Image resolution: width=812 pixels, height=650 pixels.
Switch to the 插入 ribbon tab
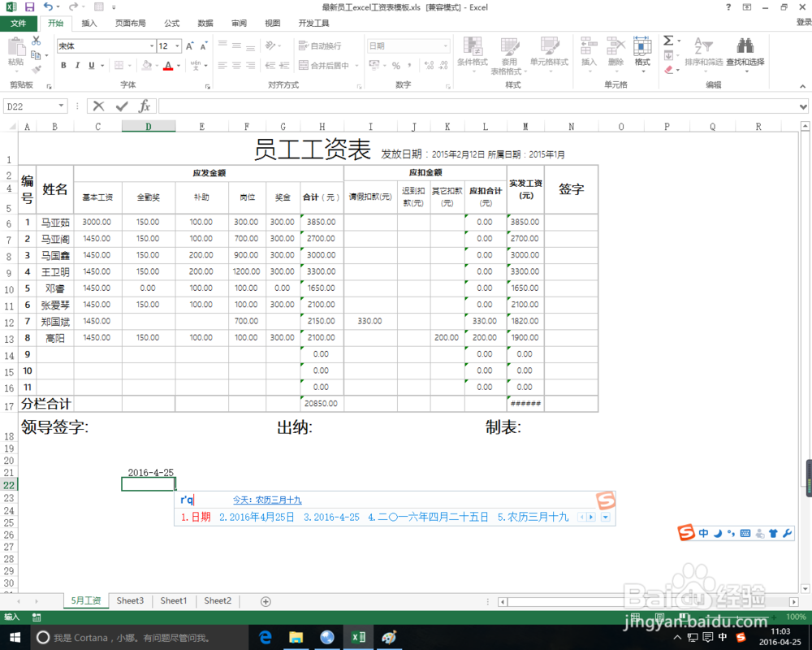[89, 24]
